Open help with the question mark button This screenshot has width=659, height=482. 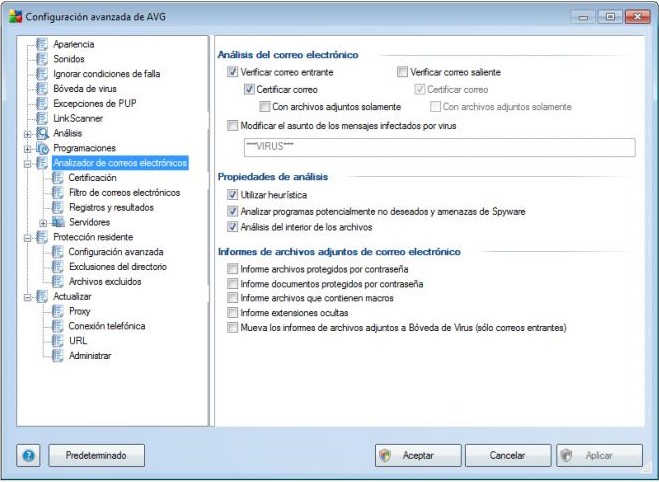28,456
